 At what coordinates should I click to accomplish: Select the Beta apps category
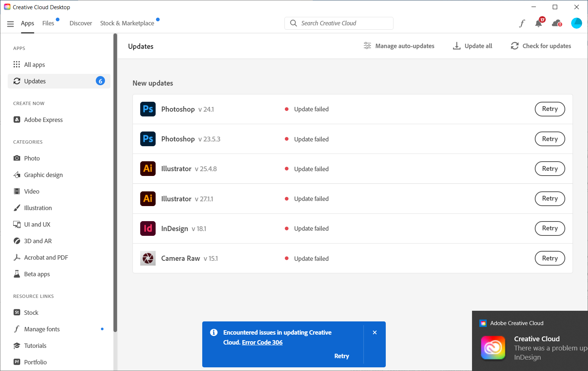(x=37, y=274)
